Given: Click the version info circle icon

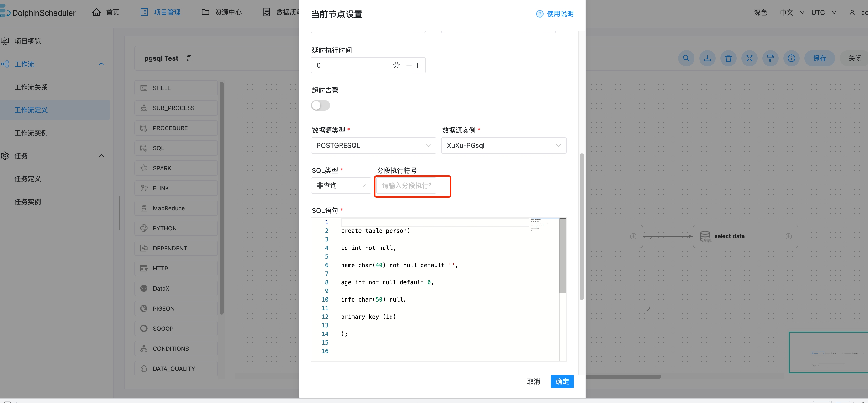Looking at the screenshot, I should [791, 58].
